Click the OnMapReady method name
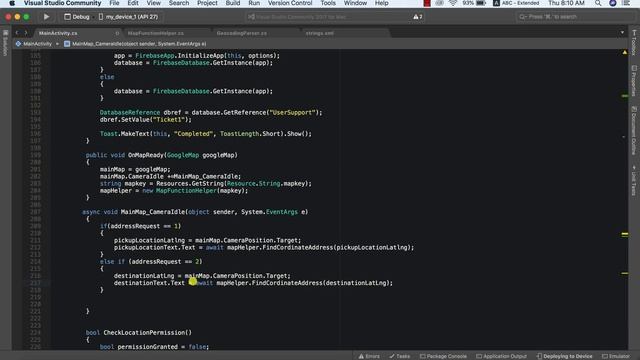The height and width of the screenshot is (360, 640). 146,155
